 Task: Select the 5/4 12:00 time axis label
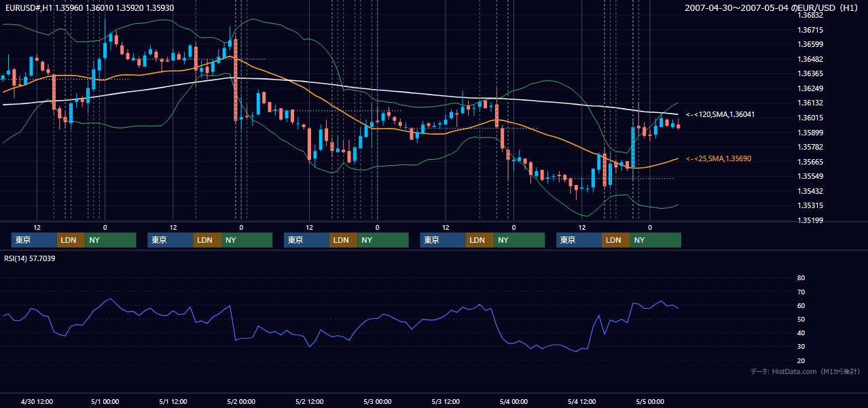[582, 402]
